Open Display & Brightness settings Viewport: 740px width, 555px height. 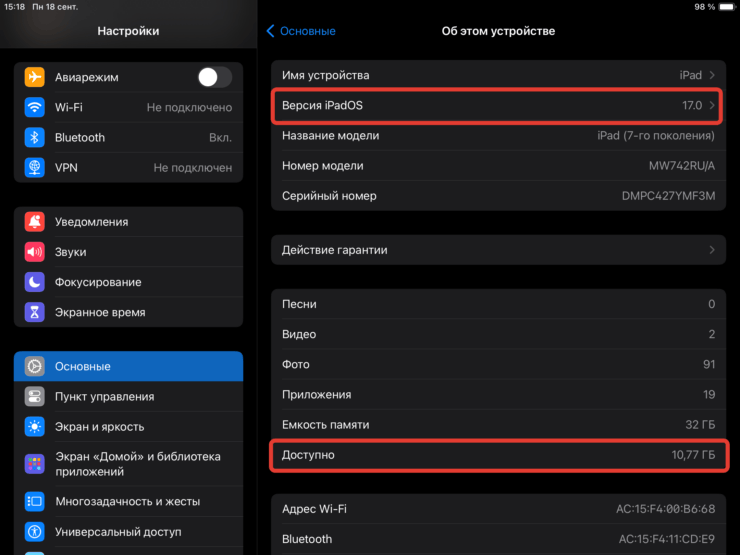pos(128,427)
